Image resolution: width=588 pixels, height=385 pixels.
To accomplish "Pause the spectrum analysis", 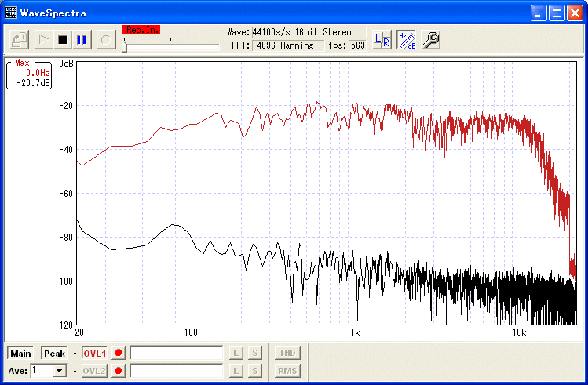I will [82, 39].
